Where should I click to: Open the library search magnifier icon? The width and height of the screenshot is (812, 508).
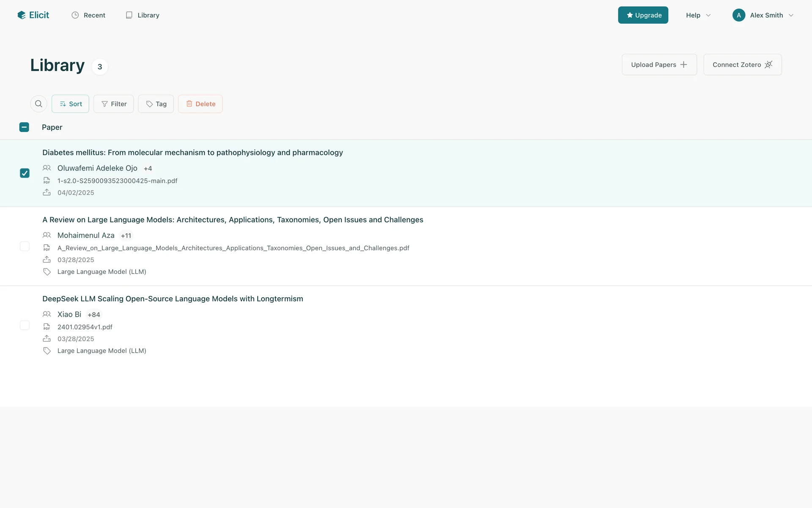pyautogui.click(x=38, y=104)
